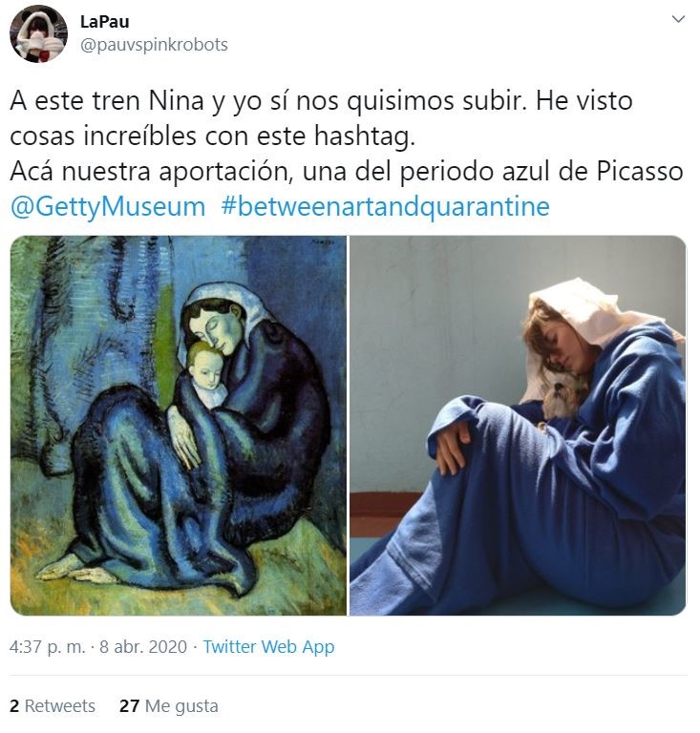700x733 pixels.
Task: Click the word Picasso in the tweet
Action: click(x=640, y=171)
